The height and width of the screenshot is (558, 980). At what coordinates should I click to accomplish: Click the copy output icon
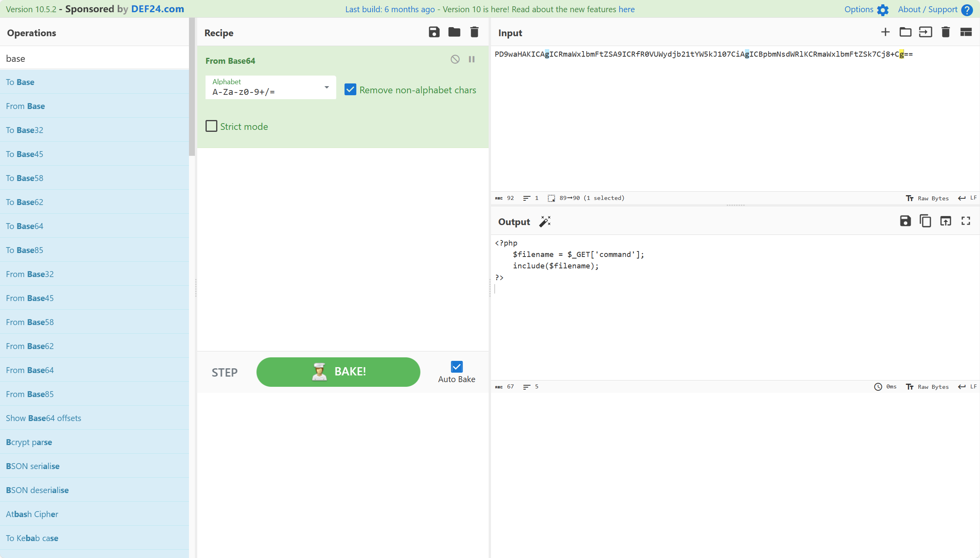pyautogui.click(x=926, y=222)
